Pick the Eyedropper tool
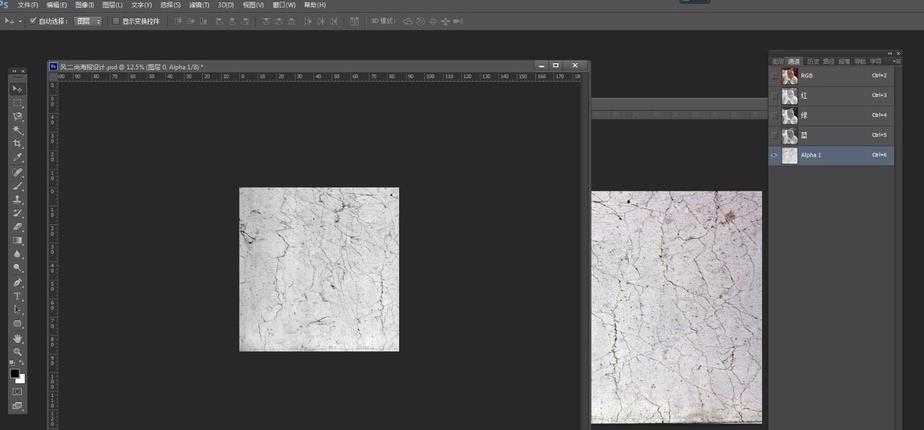Screen dimensions: 924x430 (17, 158)
